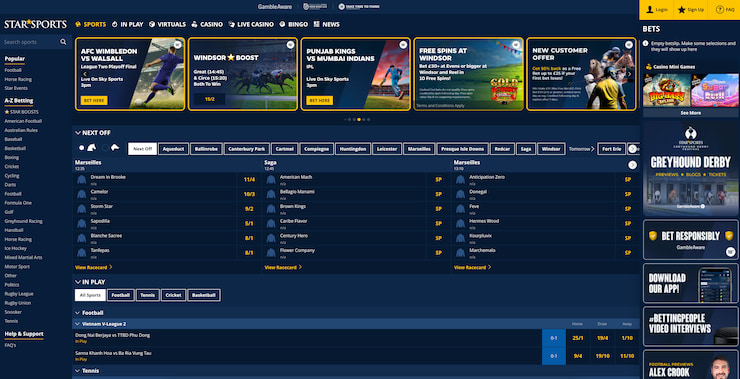Collapse the Vietnam V-League 2 group
The image size is (740, 379).
point(77,324)
